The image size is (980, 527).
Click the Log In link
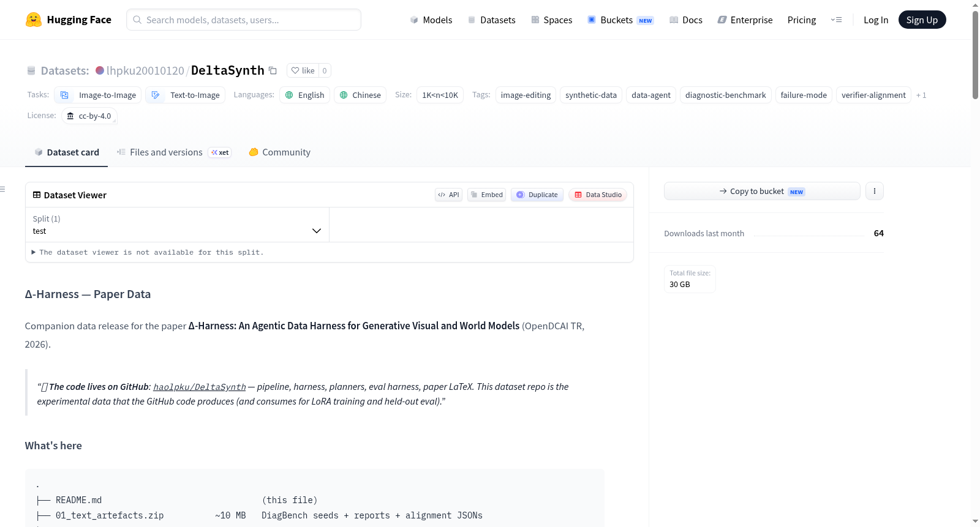click(x=876, y=20)
